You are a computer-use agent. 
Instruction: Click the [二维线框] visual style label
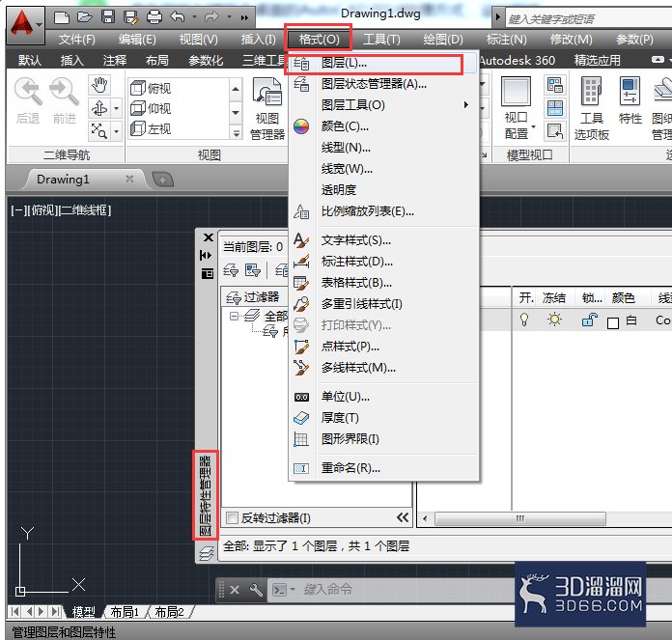click(84, 210)
